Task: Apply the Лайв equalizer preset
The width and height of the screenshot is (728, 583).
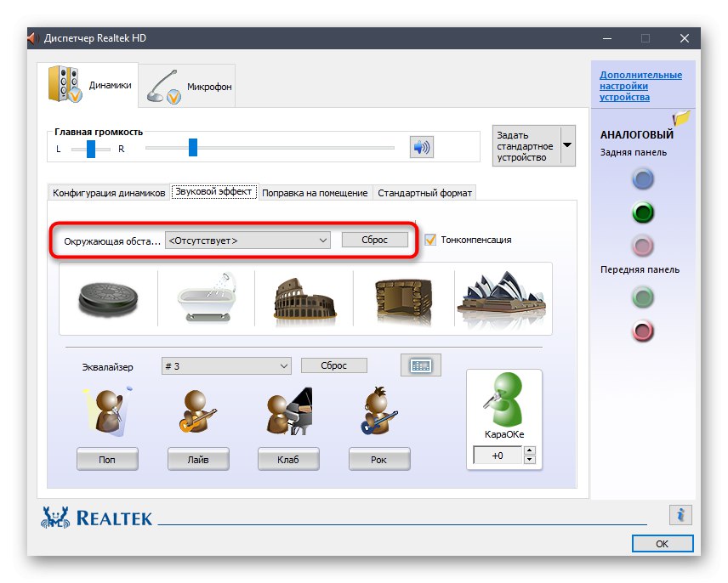Action: tap(198, 459)
